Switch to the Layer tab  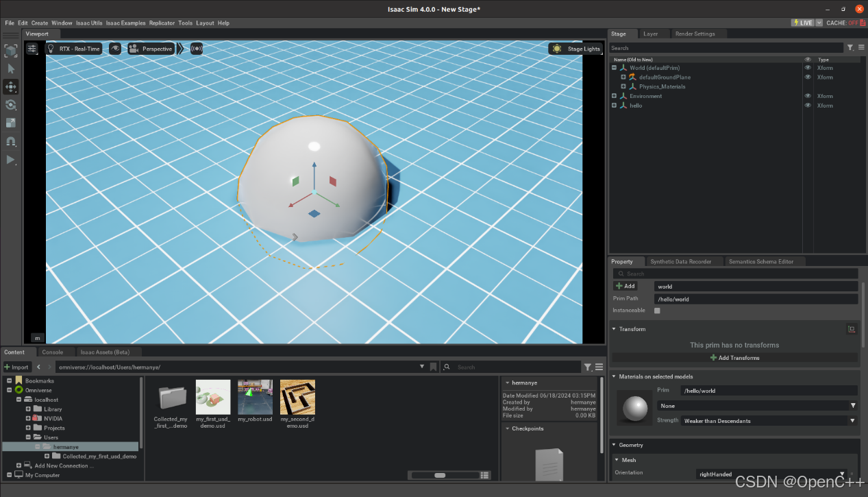[650, 34]
